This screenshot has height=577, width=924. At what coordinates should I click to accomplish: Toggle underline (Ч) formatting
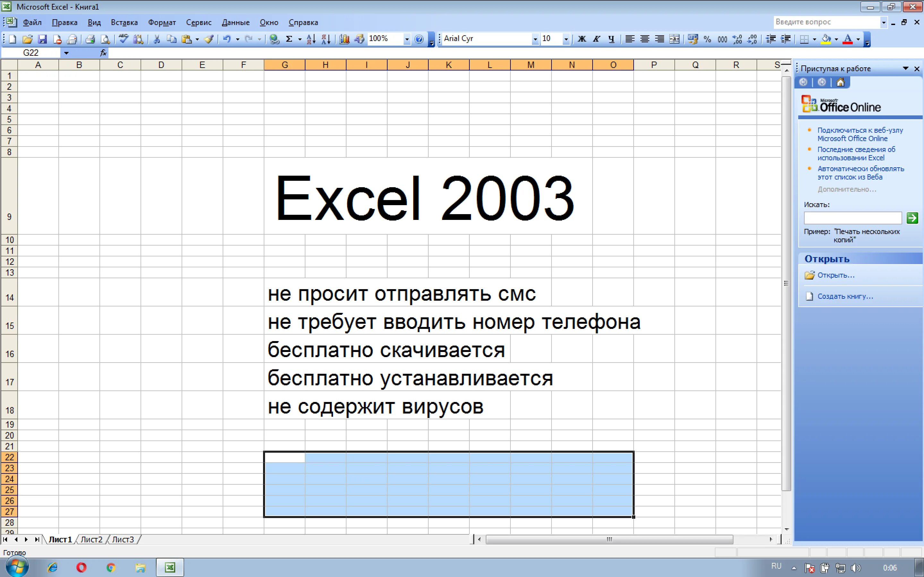tap(611, 39)
